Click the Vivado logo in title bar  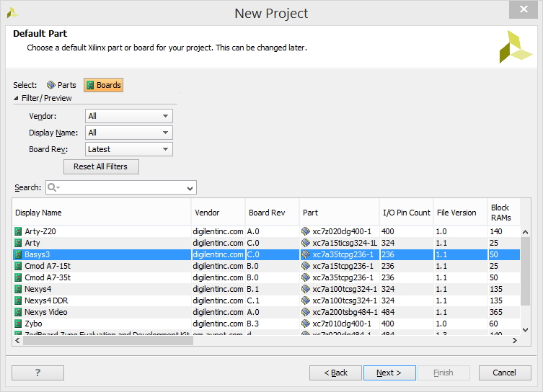click(x=12, y=13)
